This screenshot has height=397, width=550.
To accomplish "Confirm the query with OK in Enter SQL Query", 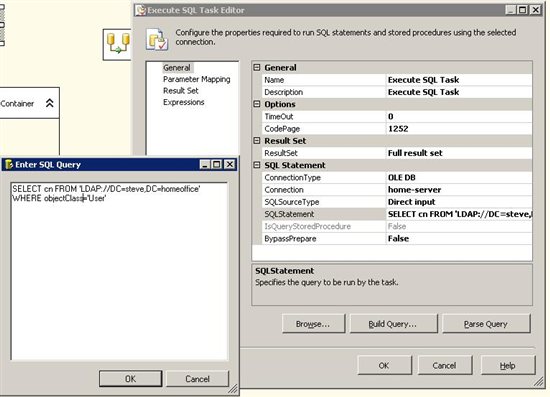I will 130,379.
